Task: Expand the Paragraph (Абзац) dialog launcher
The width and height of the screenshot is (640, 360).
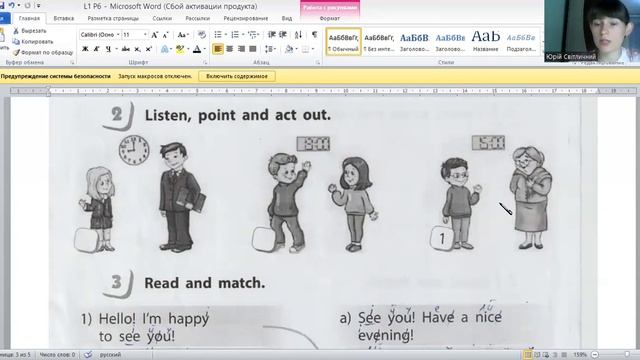Action: (x=318, y=62)
